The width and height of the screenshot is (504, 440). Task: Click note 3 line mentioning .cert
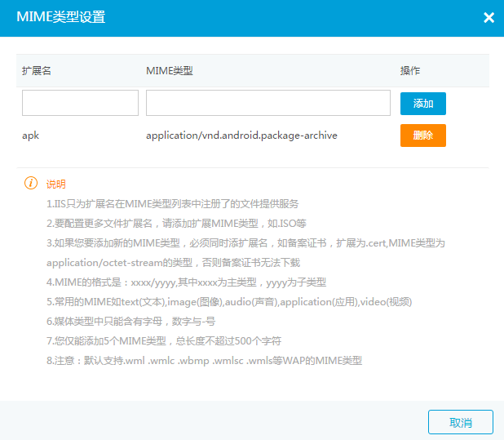(x=246, y=242)
